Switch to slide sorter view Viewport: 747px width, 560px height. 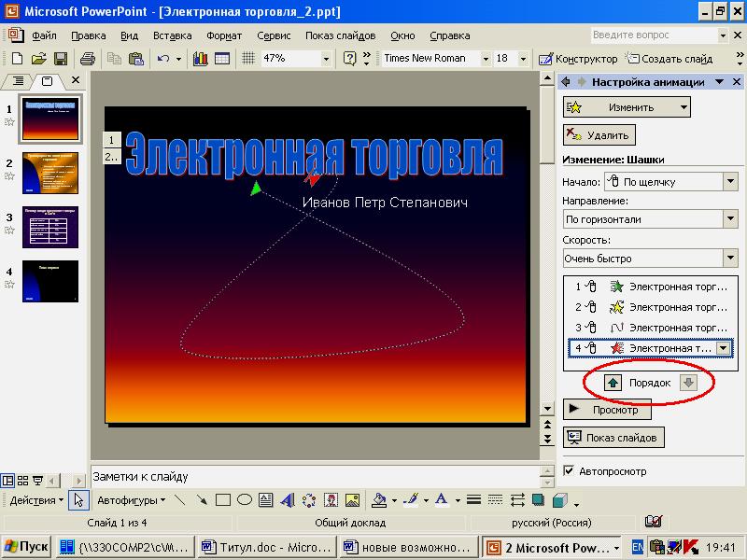tap(22, 480)
